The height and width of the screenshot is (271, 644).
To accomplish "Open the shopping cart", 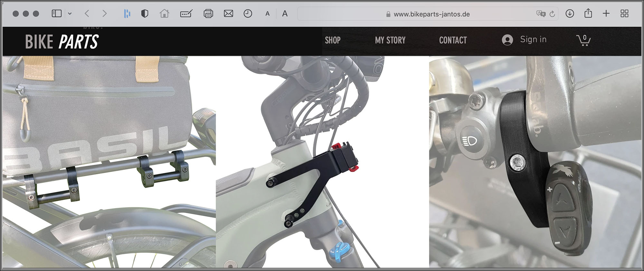I will (583, 40).
